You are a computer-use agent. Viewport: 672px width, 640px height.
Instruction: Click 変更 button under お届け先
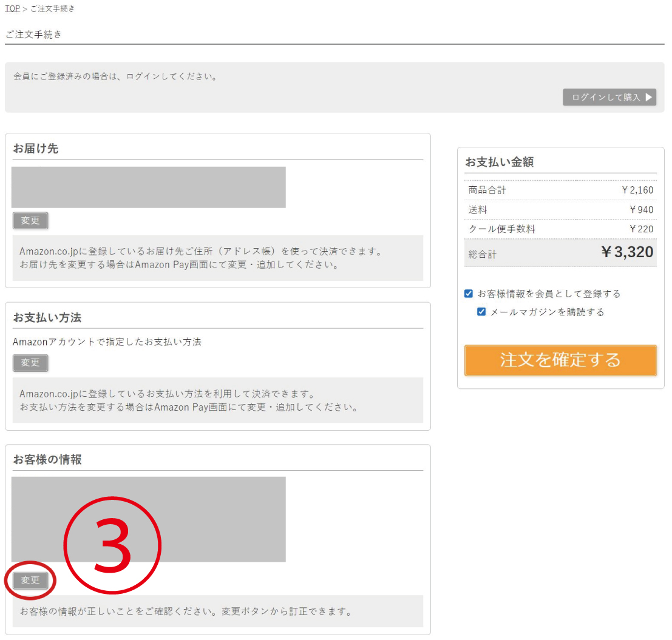coord(30,221)
